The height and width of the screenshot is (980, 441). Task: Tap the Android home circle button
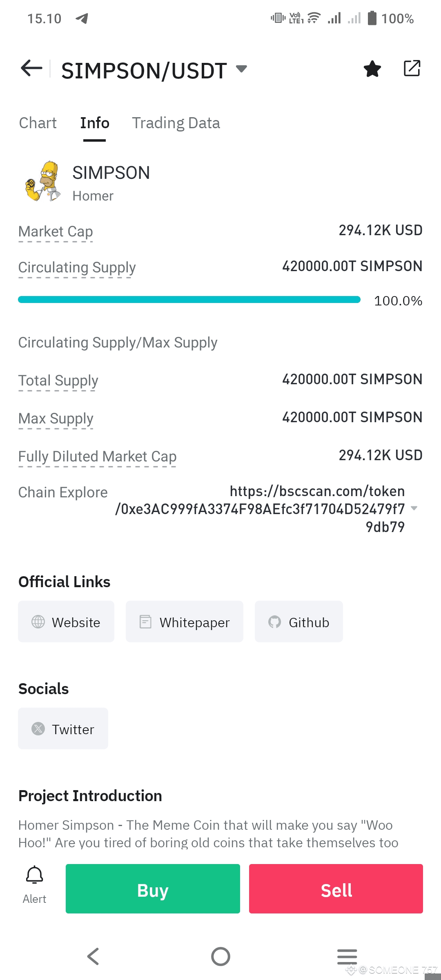click(220, 956)
